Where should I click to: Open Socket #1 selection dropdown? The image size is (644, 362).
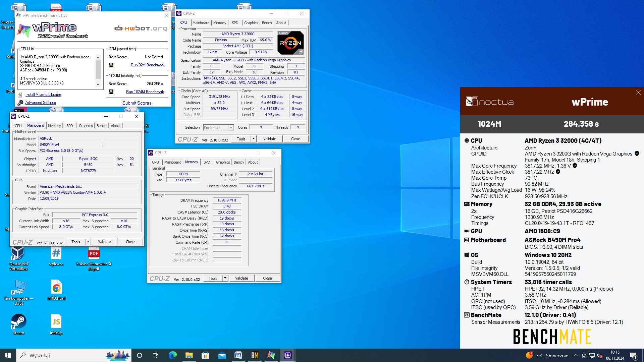(x=231, y=128)
